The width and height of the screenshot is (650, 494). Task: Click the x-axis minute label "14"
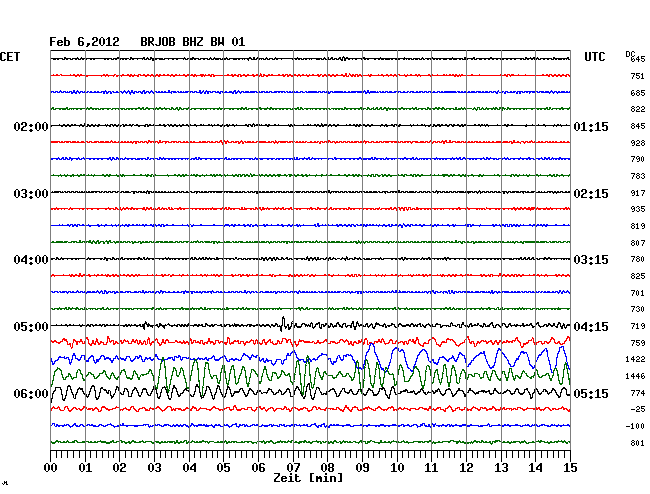point(536,468)
